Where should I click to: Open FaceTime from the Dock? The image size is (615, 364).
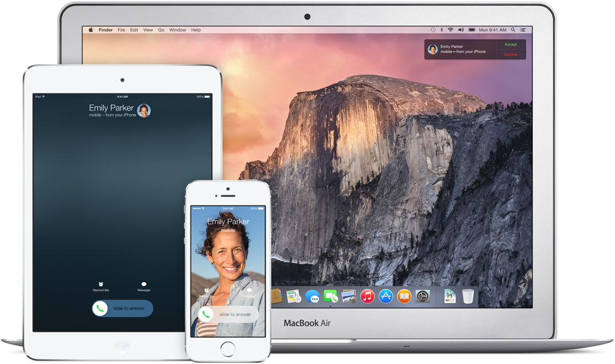[330, 296]
